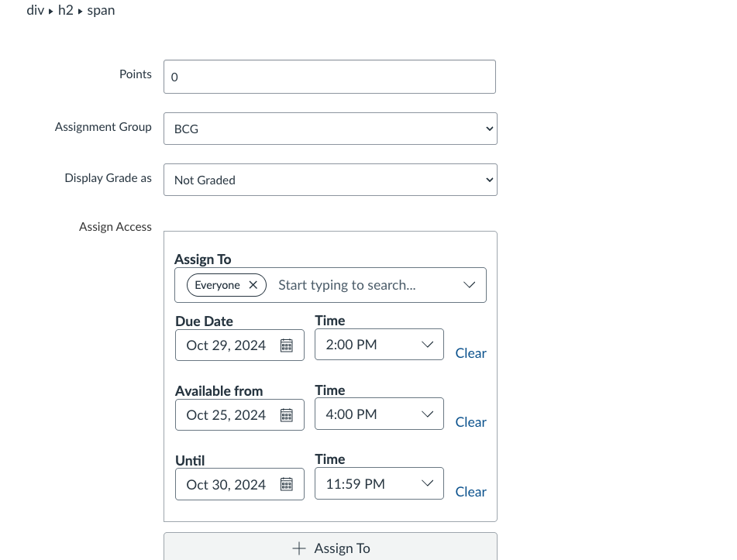Viewport: 737px width, 560px height.
Task: Click the plus Assign To button
Action: (330, 548)
